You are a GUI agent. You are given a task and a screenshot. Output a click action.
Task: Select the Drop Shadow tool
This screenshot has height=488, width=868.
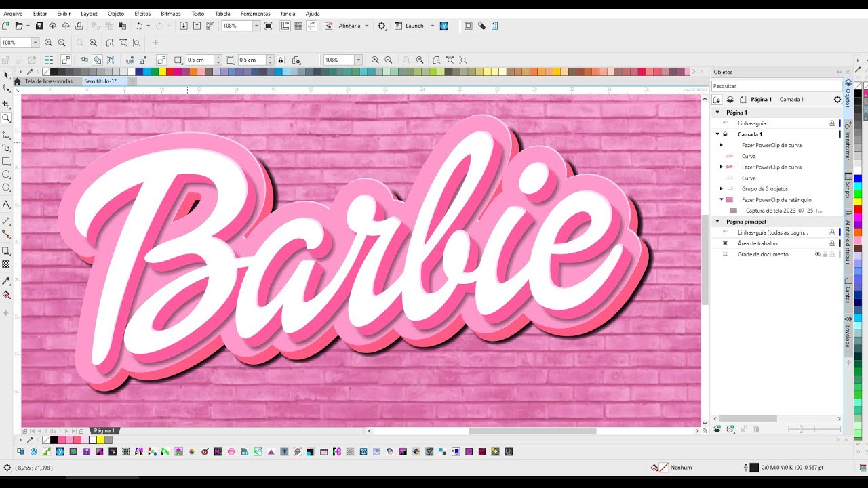click(x=6, y=251)
